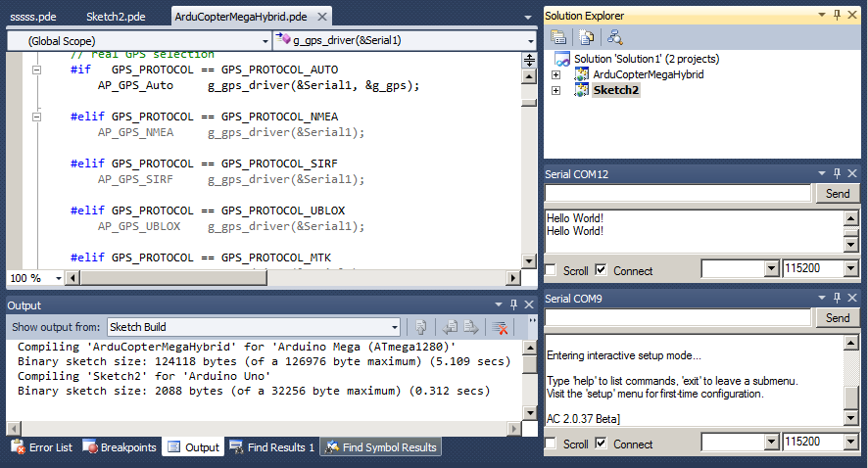Toggle Scroll checkbox in Serial COM9
Screen dimensions: 868x468
(551, 444)
